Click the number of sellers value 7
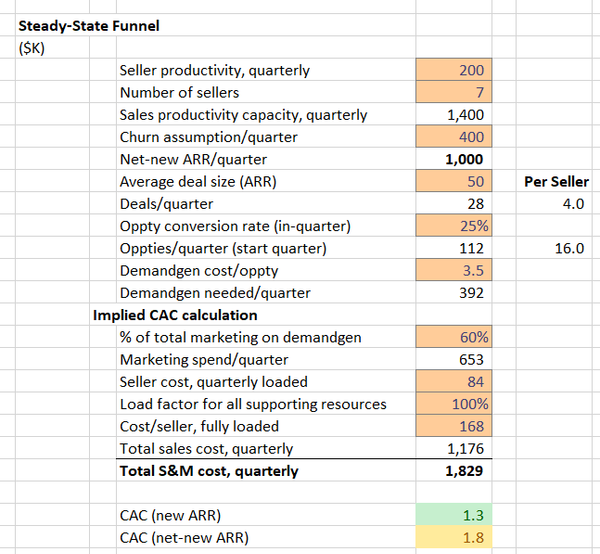This screenshot has height=554, width=600. pyautogui.click(x=454, y=92)
